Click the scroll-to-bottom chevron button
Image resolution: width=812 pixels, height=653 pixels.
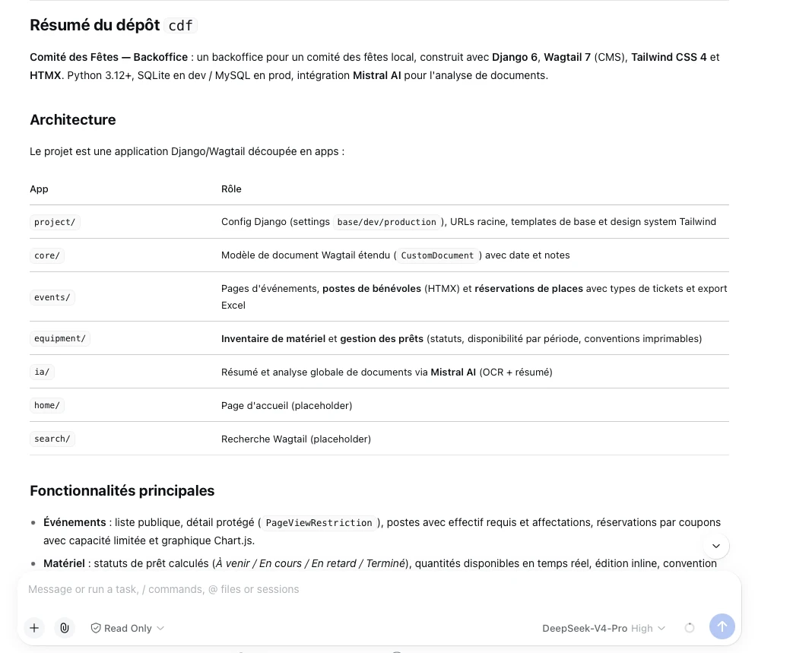(x=716, y=546)
